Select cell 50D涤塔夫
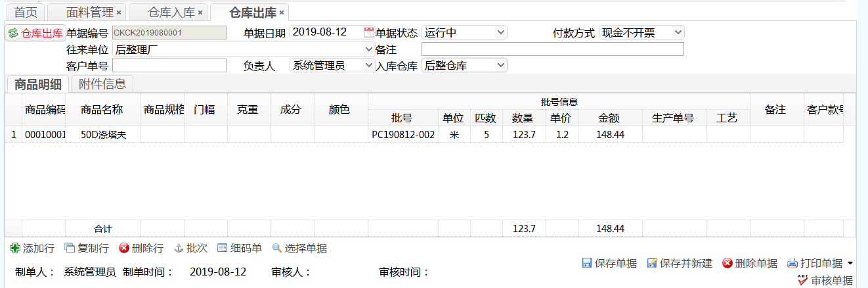The image size is (868, 288). tap(103, 134)
